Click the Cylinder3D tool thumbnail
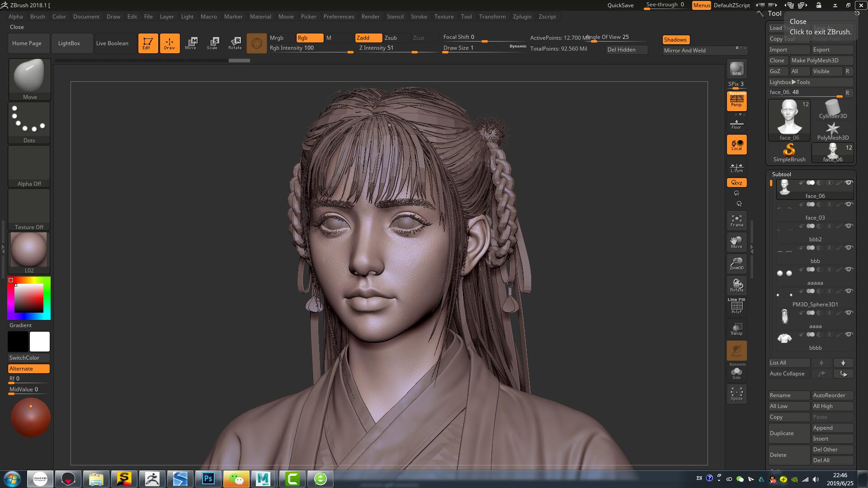Viewport: 868px width, 488px height. 833,110
